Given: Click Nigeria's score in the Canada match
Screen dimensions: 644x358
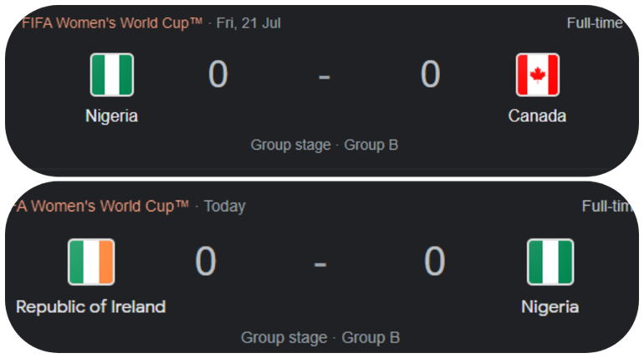Looking at the screenshot, I should [217, 75].
